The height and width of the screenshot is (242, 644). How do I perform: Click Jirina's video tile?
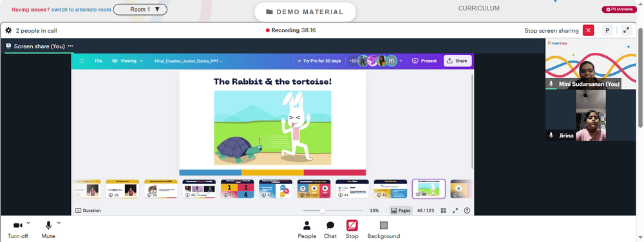tap(591, 116)
